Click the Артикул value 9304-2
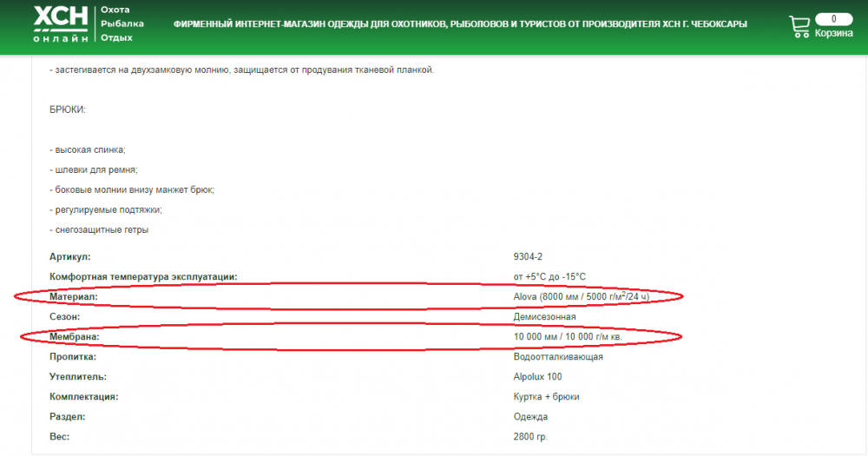 (x=528, y=257)
